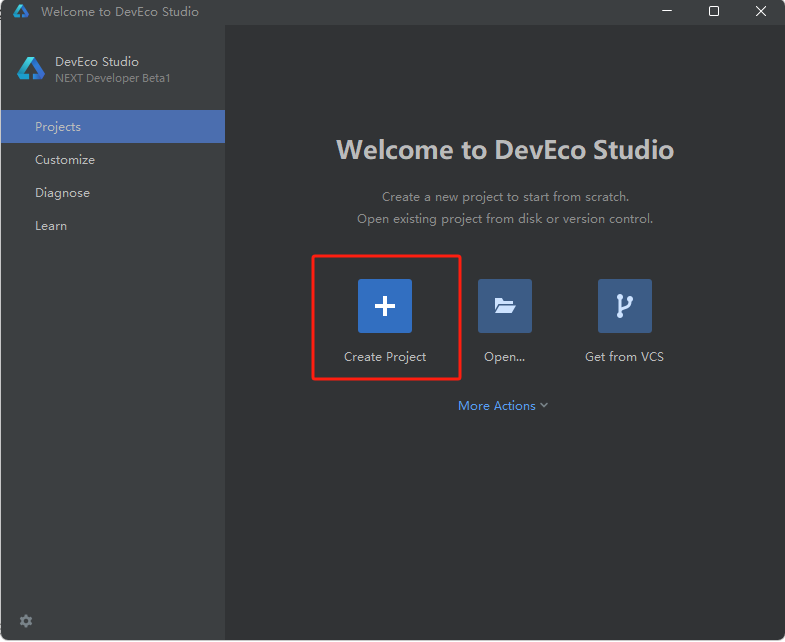Image resolution: width=785 pixels, height=642 pixels.
Task: Go to the Learn tab
Action: coord(113,226)
